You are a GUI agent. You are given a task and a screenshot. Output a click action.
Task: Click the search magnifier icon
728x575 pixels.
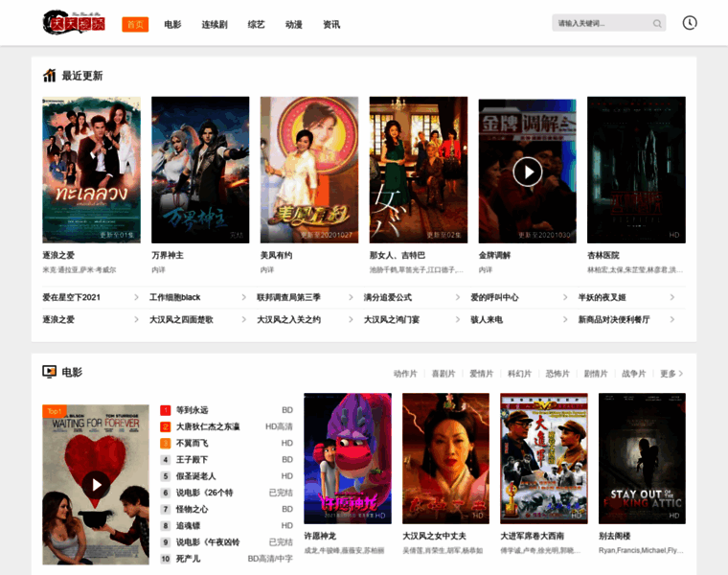pyautogui.click(x=657, y=23)
